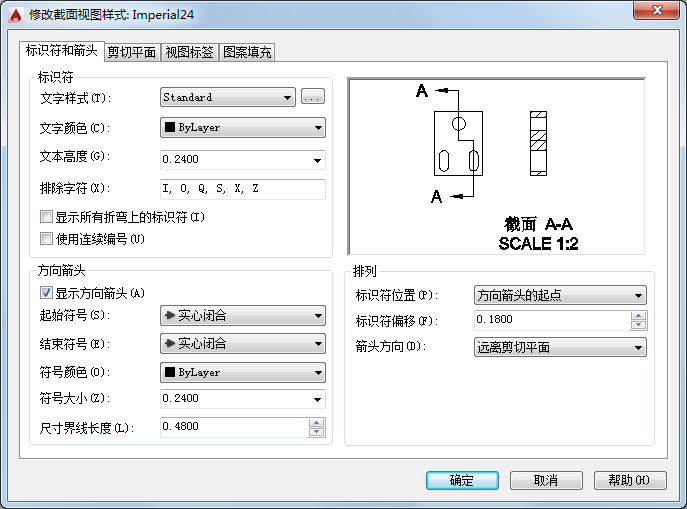The width and height of the screenshot is (687, 509).
Task: Uncheck 显示方向箭头 checkbox
Action: point(46,293)
